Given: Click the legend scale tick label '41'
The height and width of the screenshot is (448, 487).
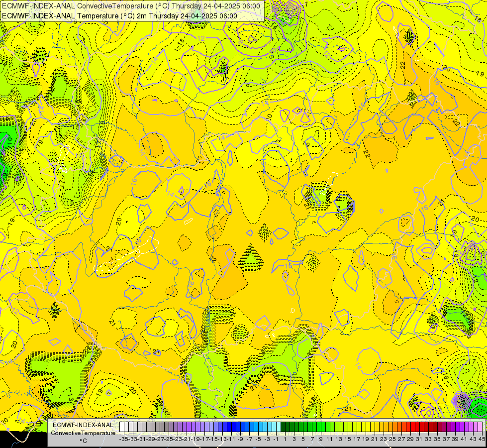Looking at the screenshot, I should 464,439.
